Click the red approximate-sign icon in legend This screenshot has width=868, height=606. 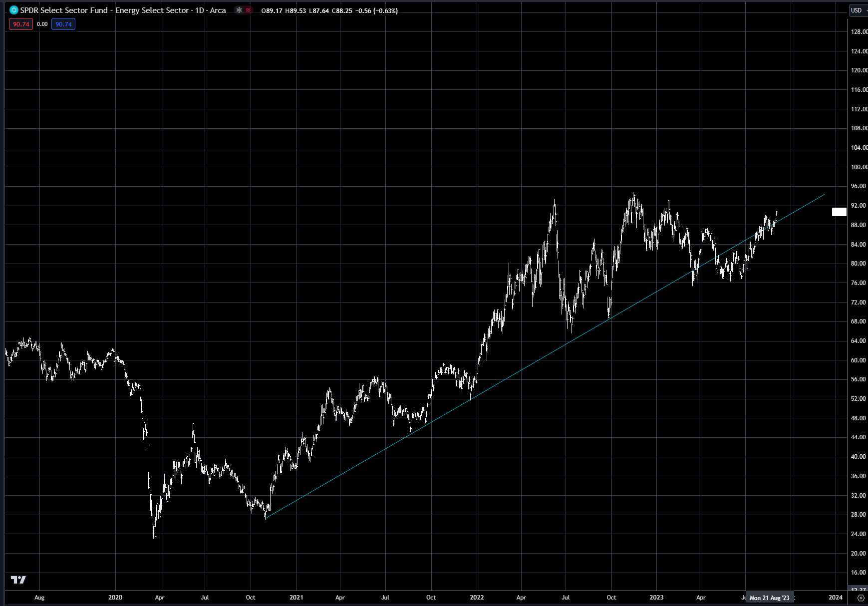(248, 10)
